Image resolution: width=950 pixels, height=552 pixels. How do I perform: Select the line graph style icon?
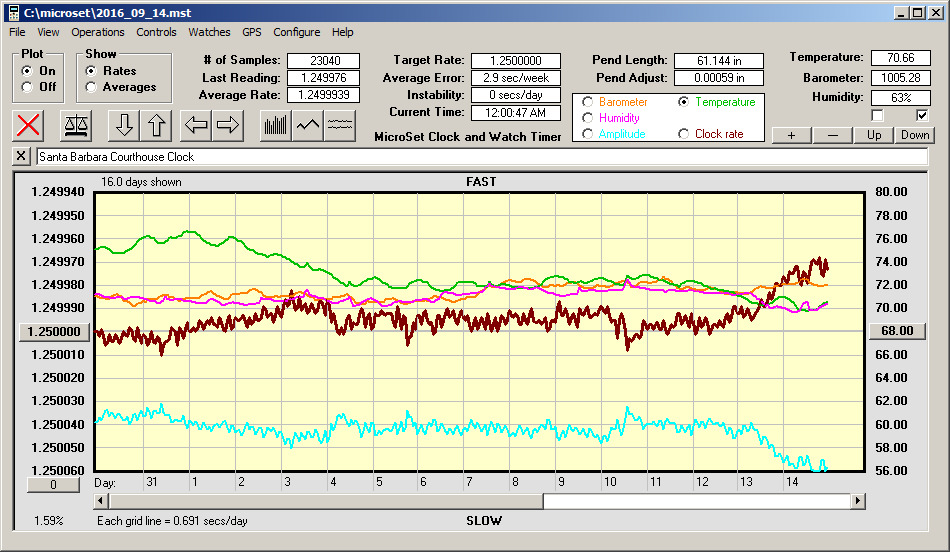click(x=308, y=125)
